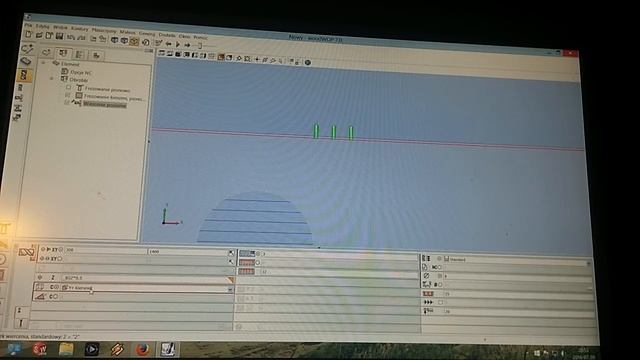Toggle the checkbox next to triple arrows
This screenshot has height=360, width=640.
440,302
